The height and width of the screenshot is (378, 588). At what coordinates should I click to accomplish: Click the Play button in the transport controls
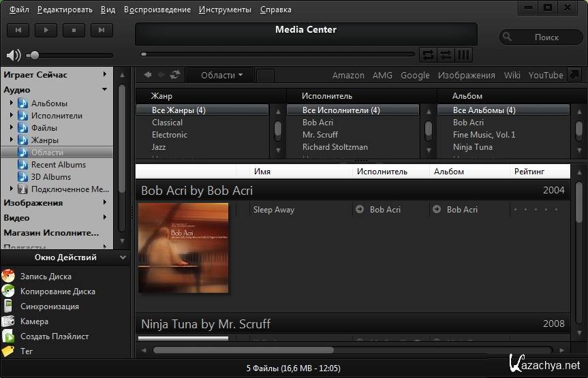point(46,30)
